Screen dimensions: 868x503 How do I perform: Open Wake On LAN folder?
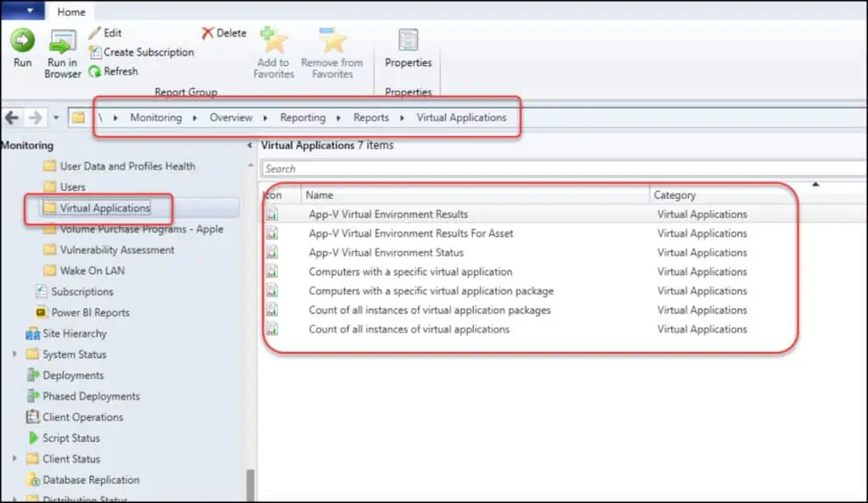tap(92, 271)
